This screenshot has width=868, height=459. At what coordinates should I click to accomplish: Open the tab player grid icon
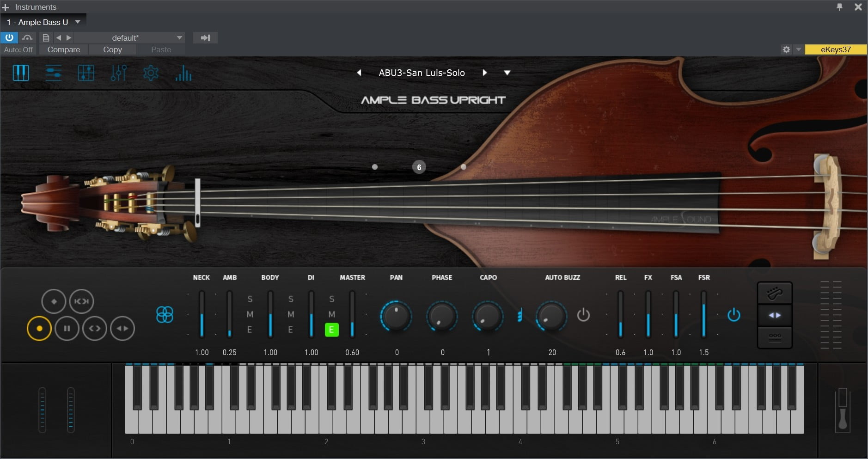click(86, 73)
